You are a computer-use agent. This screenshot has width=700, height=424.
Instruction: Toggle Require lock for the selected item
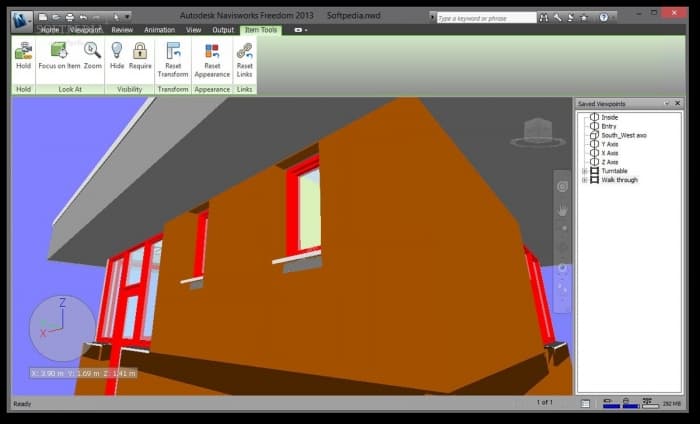pyautogui.click(x=140, y=55)
